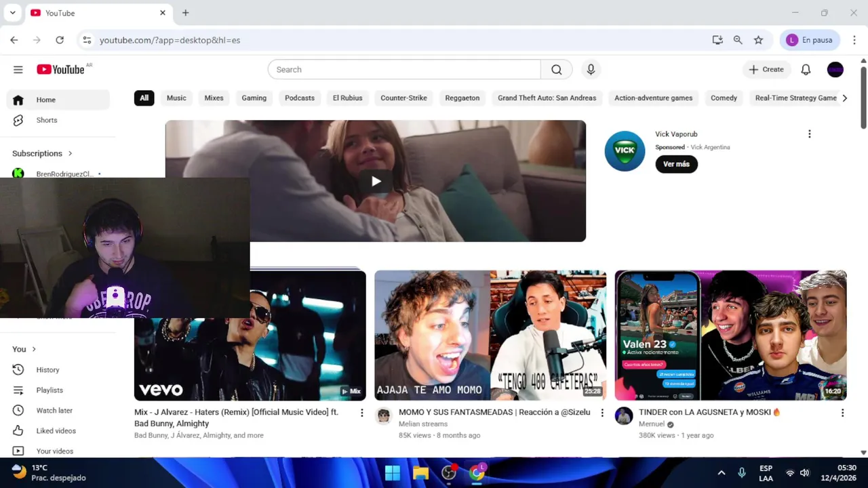Click the Create button
Screen dimensions: 868x488
(x=766, y=69)
